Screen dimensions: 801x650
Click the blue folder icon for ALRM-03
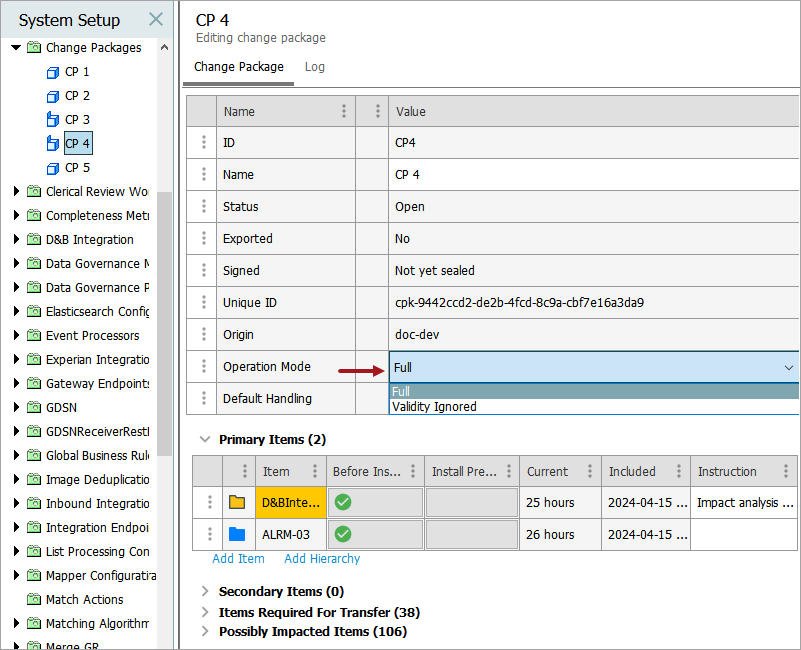click(237, 534)
